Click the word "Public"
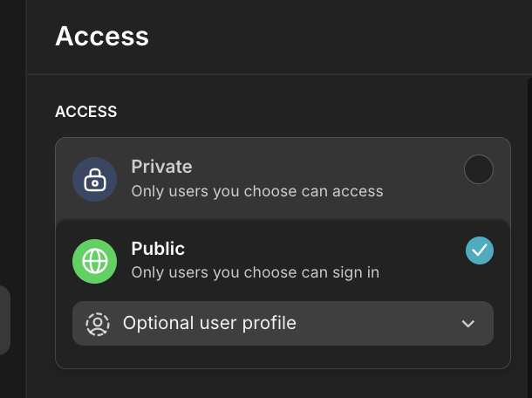The image size is (532, 398). click(158, 249)
